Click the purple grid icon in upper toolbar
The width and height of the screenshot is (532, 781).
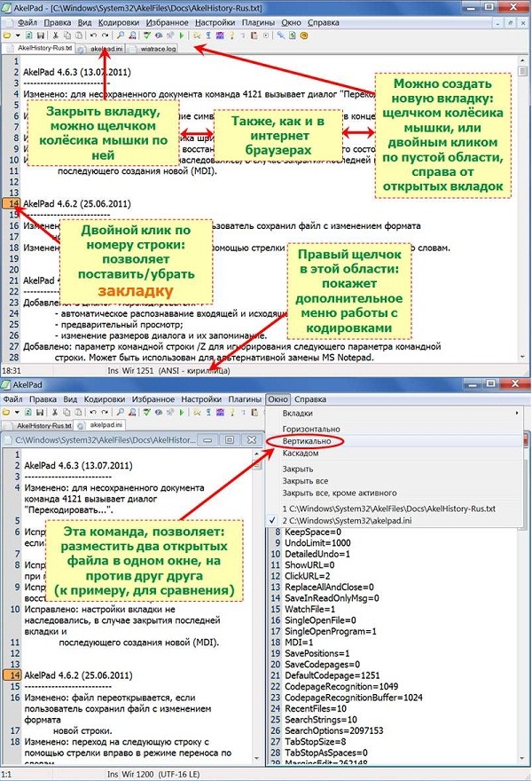click(220, 35)
